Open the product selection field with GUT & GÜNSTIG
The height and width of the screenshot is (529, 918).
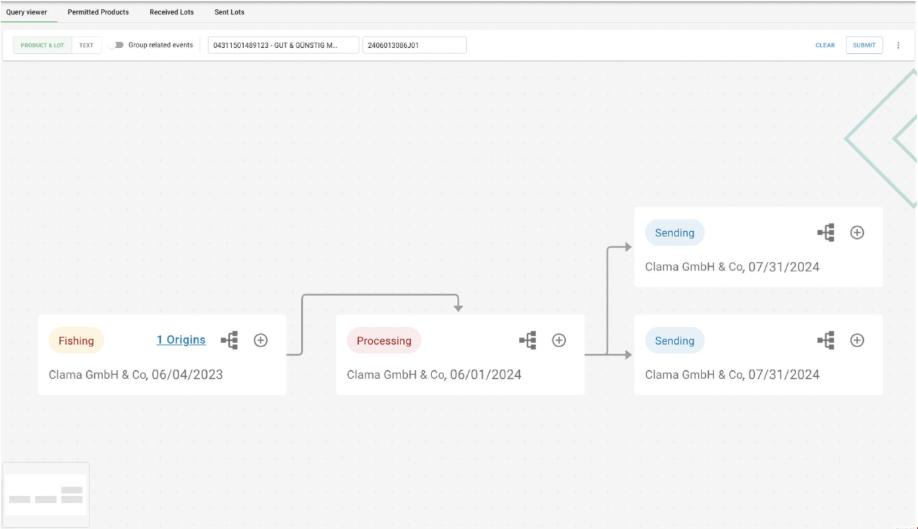pos(283,45)
